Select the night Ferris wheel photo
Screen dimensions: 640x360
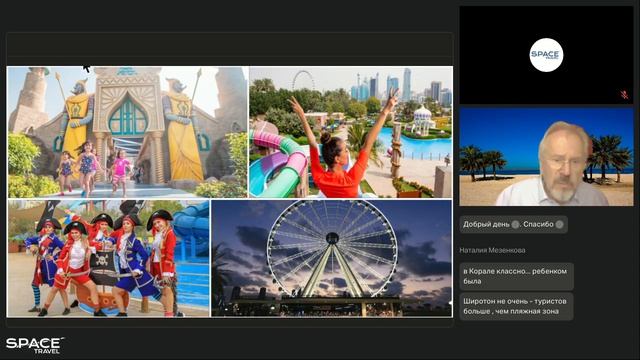pyautogui.click(x=332, y=258)
